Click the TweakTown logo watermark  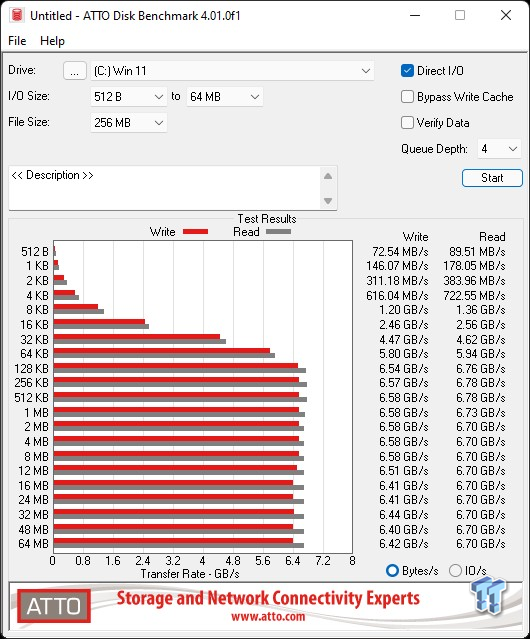(488, 595)
